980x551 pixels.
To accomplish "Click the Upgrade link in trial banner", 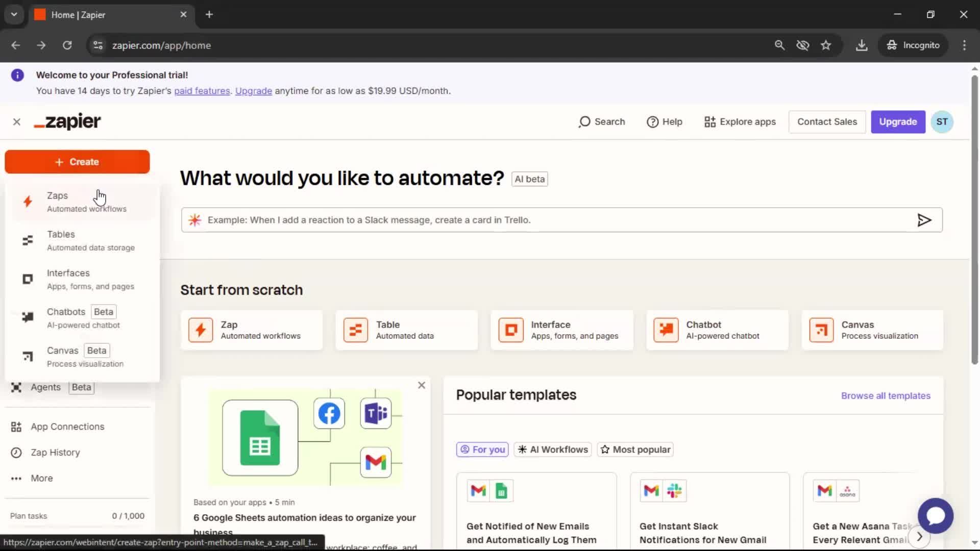I will [x=254, y=91].
